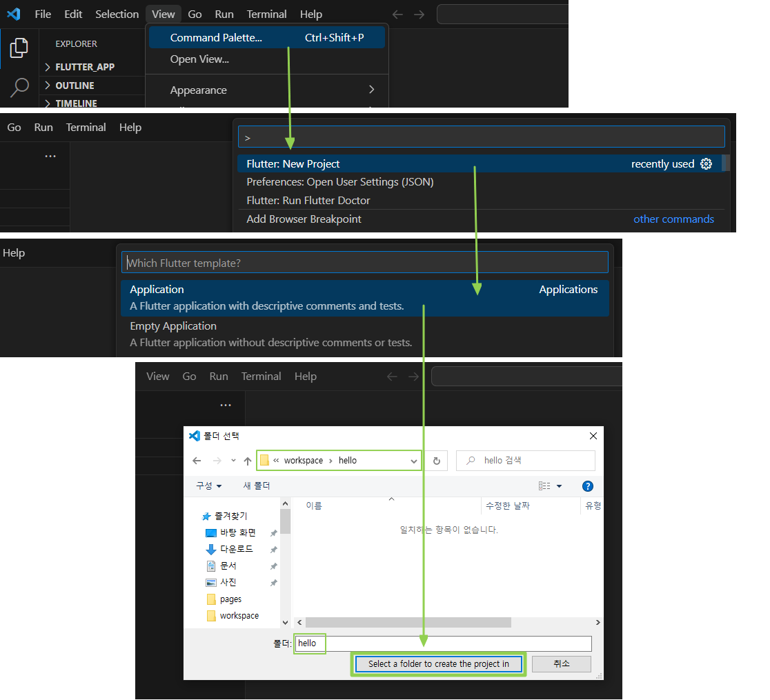Screen dimensions: 770x700
Task: Click Select a folder to create the project in
Action: click(439, 663)
